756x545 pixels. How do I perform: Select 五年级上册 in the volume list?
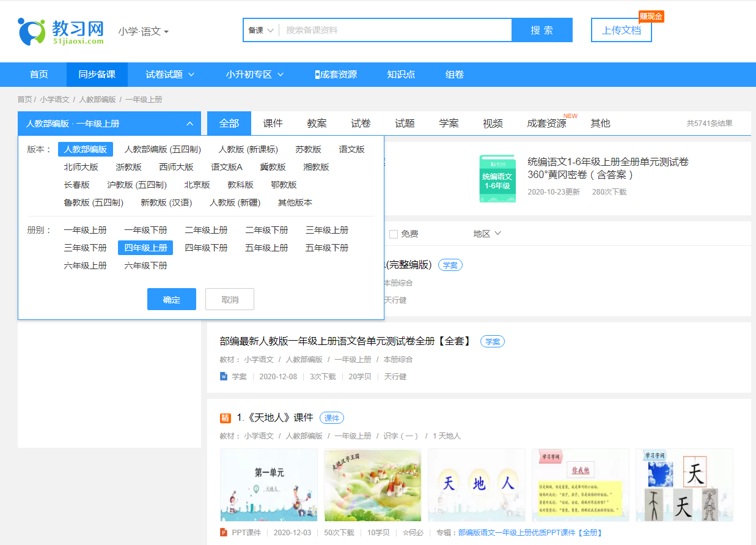266,247
